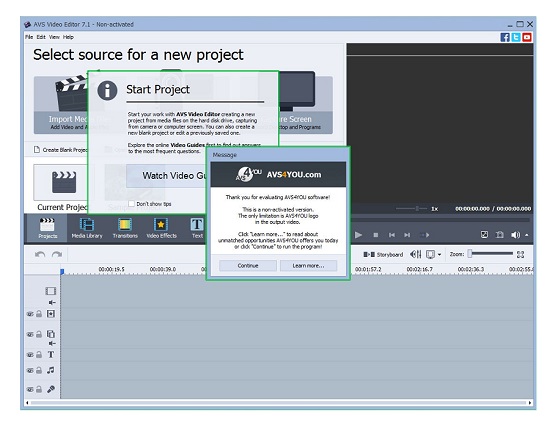
Task: Select the Import Media Files tile
Action: [x=60, y=105]
